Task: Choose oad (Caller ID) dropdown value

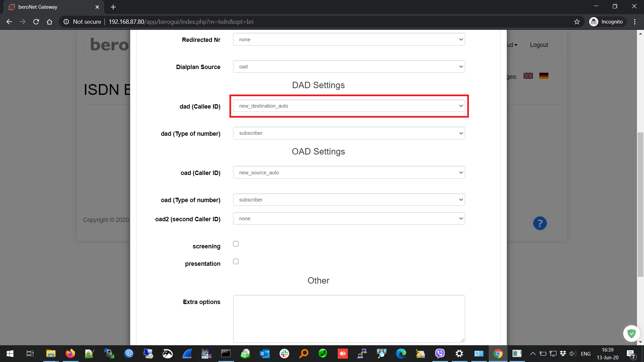Action: (x=349, y=173)
